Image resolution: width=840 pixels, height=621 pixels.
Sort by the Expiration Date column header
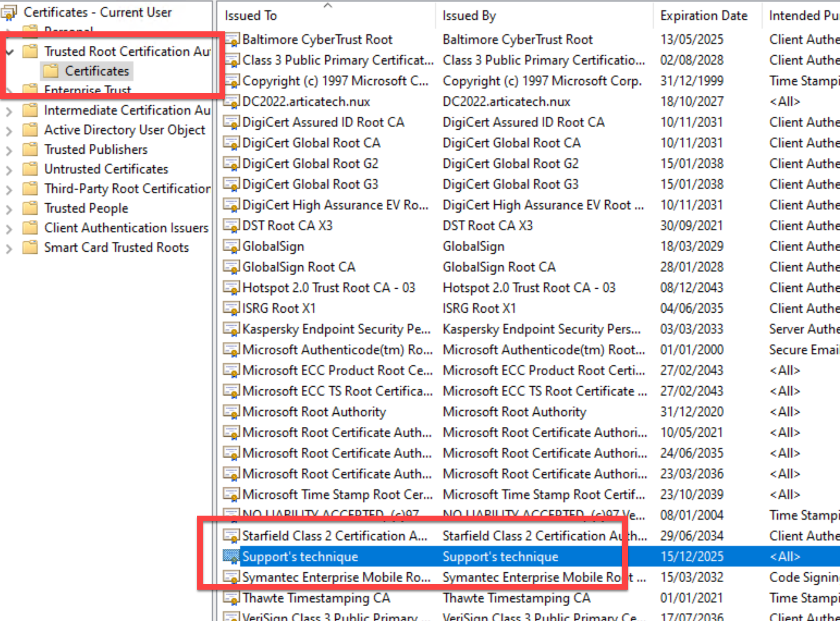coord(703,16)
